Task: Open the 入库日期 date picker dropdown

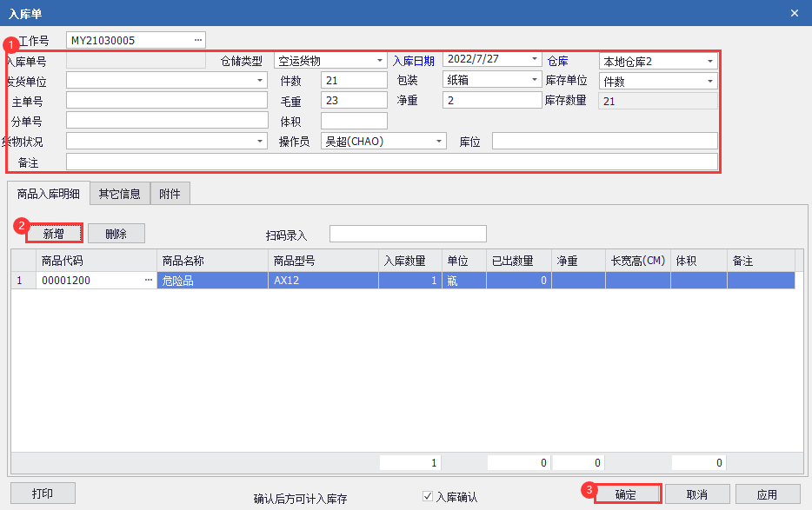Action: [x=535, y=59]
